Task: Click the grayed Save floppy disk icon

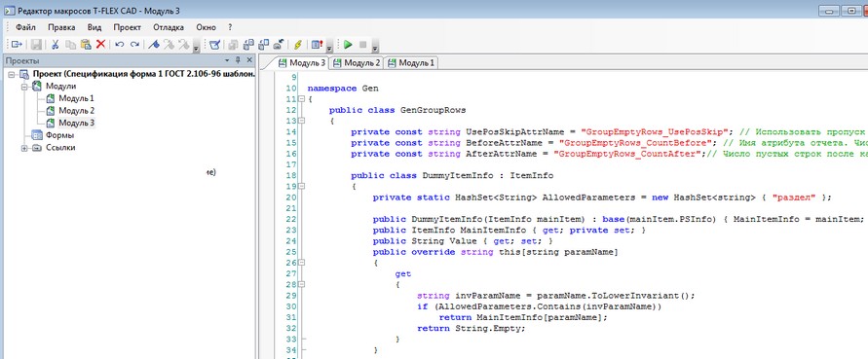Action: click(37, 44)
